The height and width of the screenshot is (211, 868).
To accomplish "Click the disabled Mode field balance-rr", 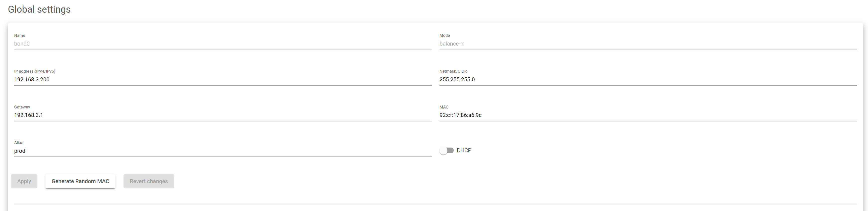I will coord(648,44).
